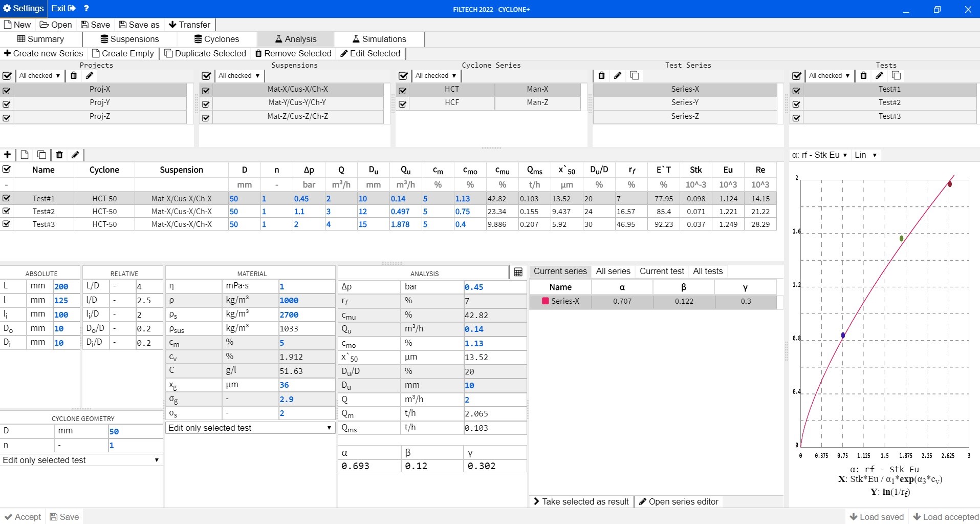Select the Current test tab

tap(662, 271)
